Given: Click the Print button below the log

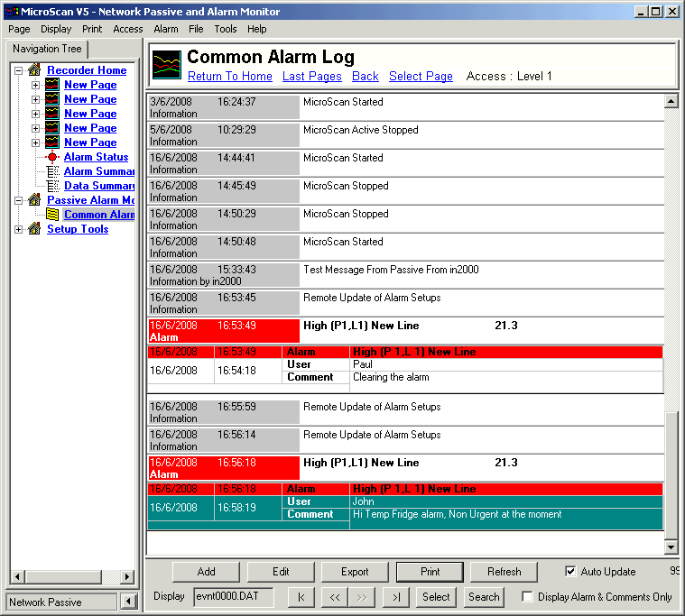Looking at the screenshot, I should (430, 572).
